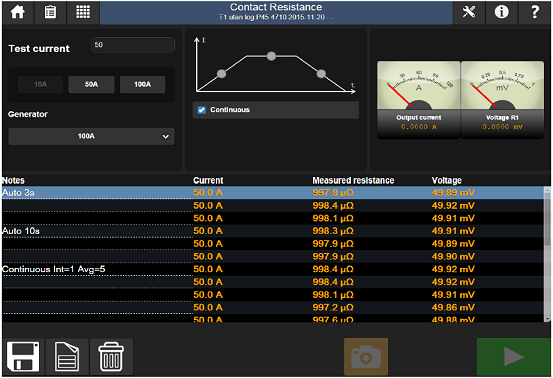This screenshot has width=553, height=378.
Task: Go to the Home screen icon
Action: [x=18, y=12]
